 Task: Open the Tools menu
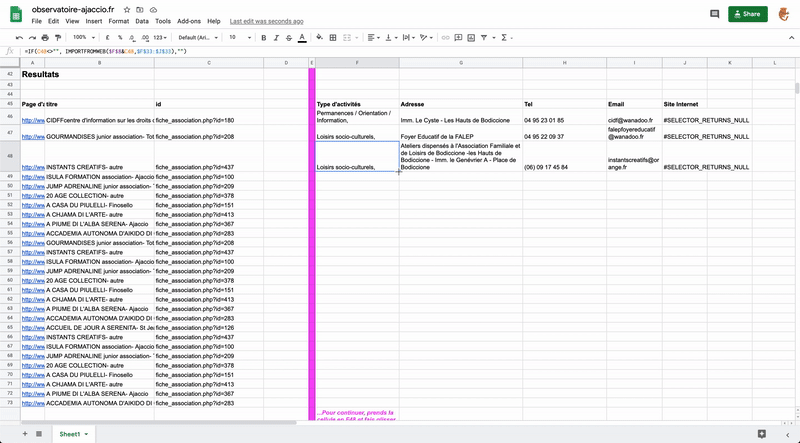point(163,21)
